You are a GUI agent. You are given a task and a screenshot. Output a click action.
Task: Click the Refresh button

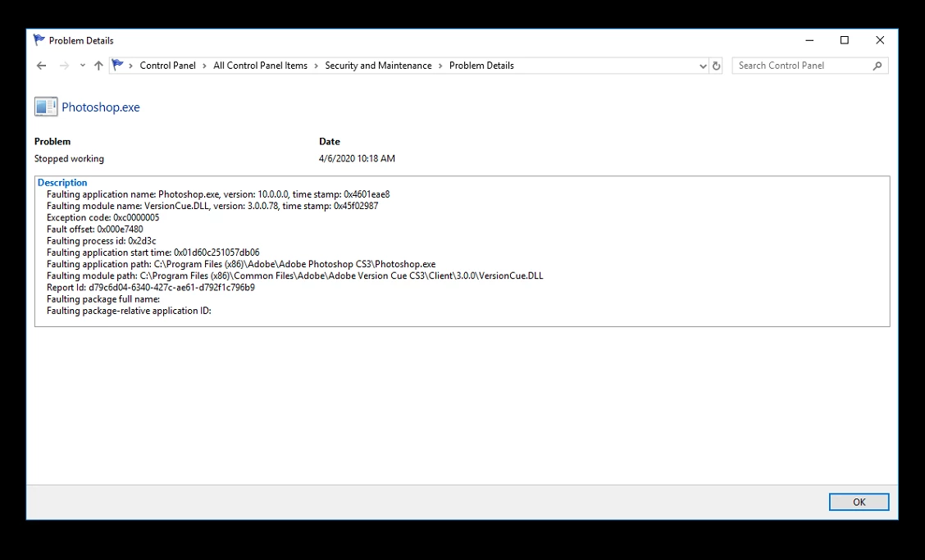[716, 66]
